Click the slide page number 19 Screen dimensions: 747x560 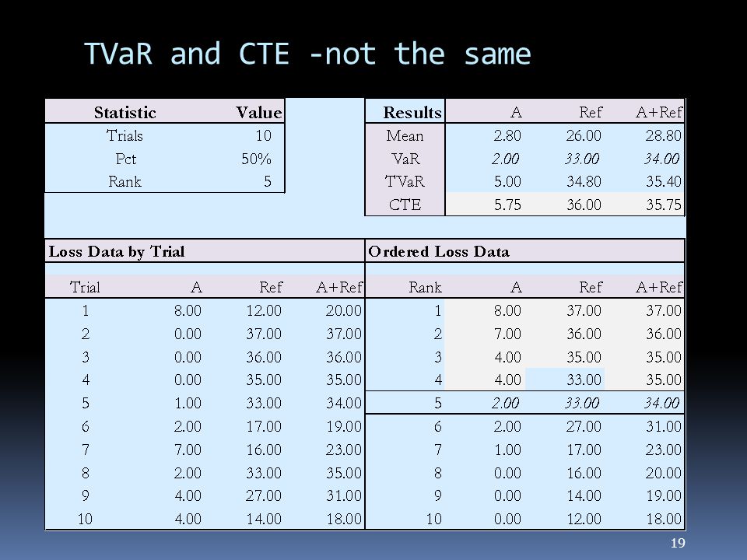click(x=678, y=543)
